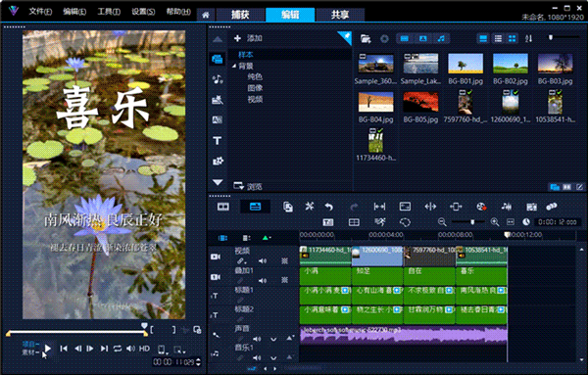Open the customize tools wrench icon
This screenshot has height=375, width=588.
310,206
